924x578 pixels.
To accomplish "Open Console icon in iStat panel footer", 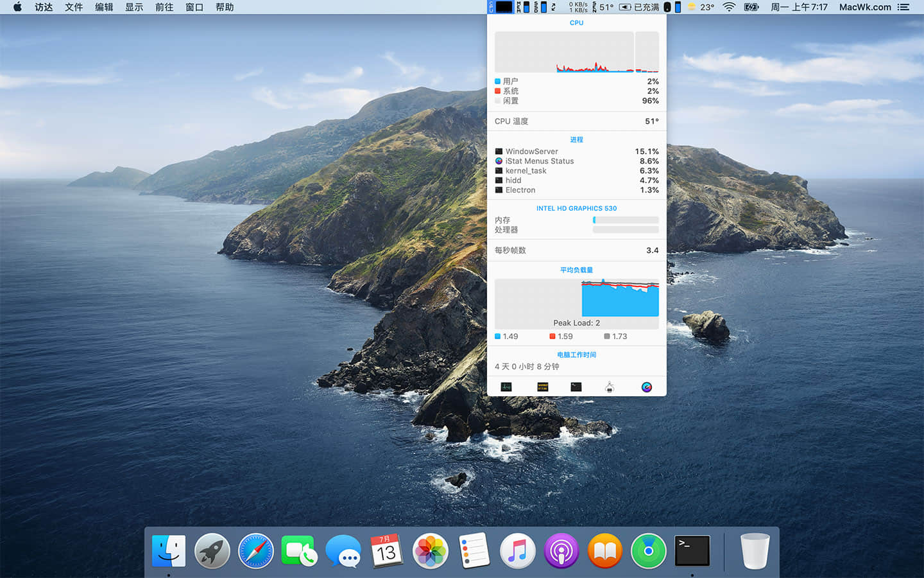I will tap(543, 387).
